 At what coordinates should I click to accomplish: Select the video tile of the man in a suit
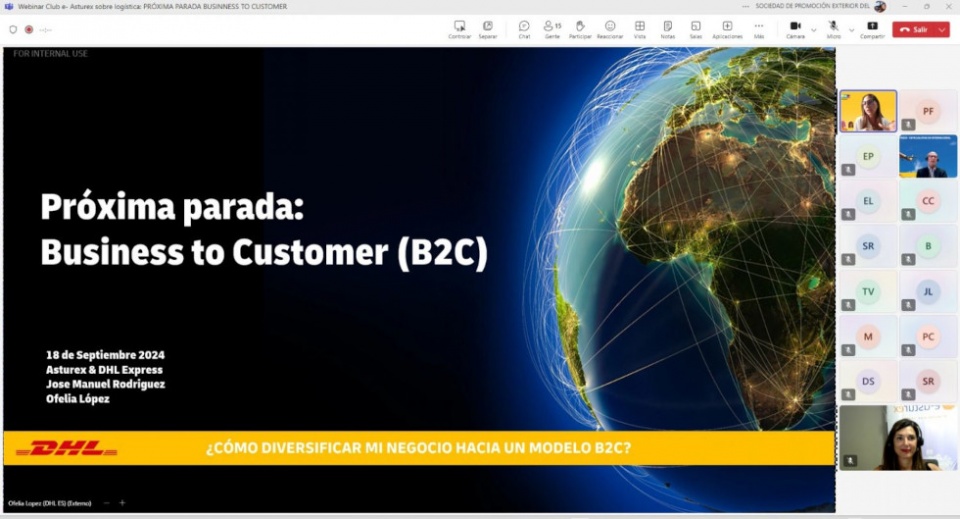[x=928, y=156]
